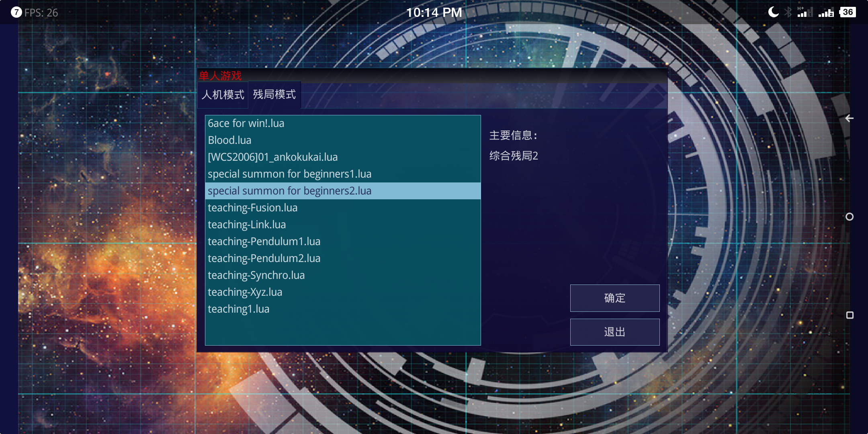Choose [WCS2006]01_ankokukai.lua file
The image size is (868, 434).
(343, 157)
